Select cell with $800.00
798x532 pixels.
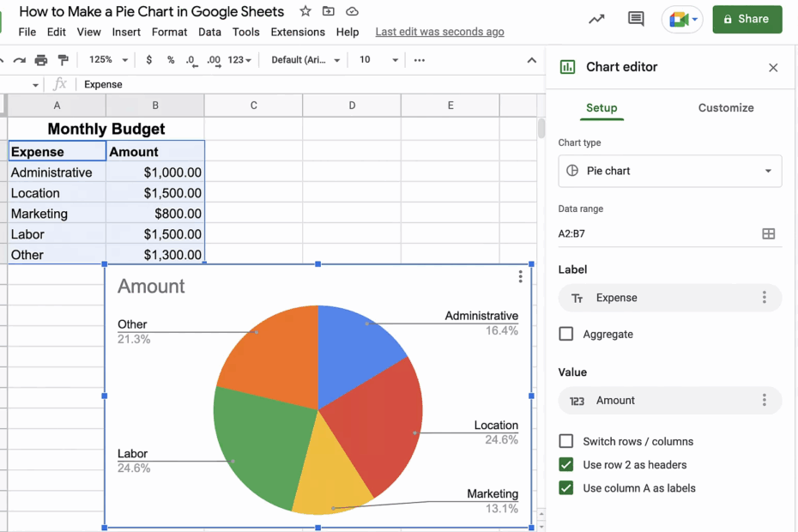coord(155,214)
